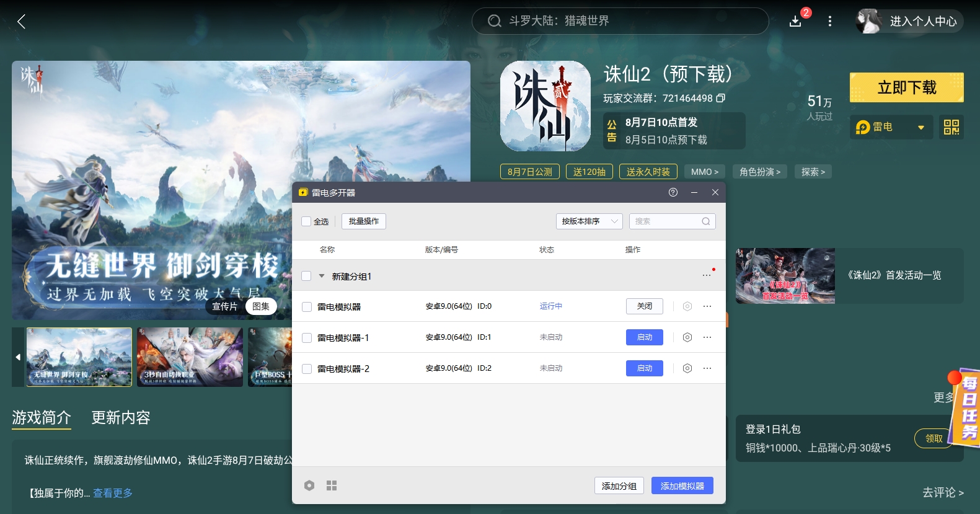980x514 pixels.
Task: Click the 查看更多 link
Action: point(113,493)
